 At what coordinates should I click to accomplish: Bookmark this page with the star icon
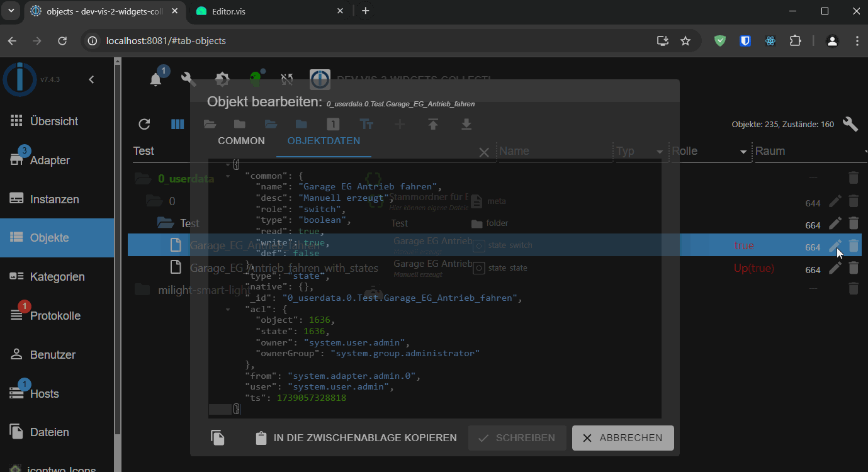pos(685,41)
